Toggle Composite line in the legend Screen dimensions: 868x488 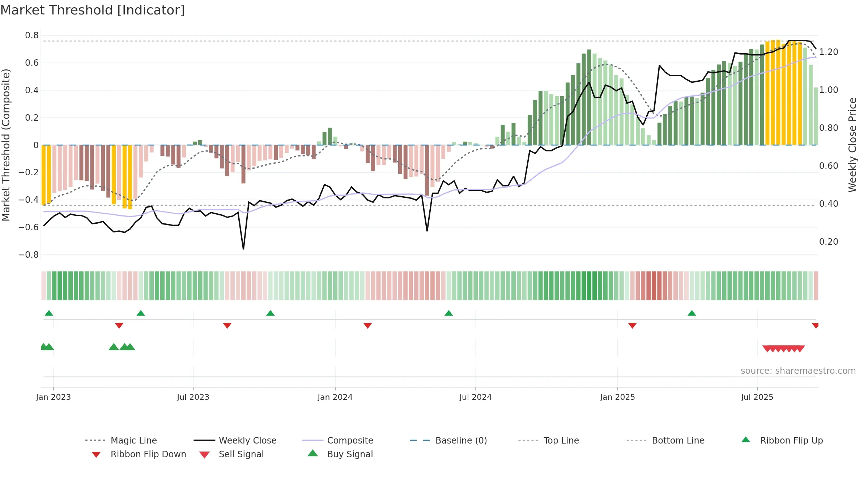tap(337, 440)
